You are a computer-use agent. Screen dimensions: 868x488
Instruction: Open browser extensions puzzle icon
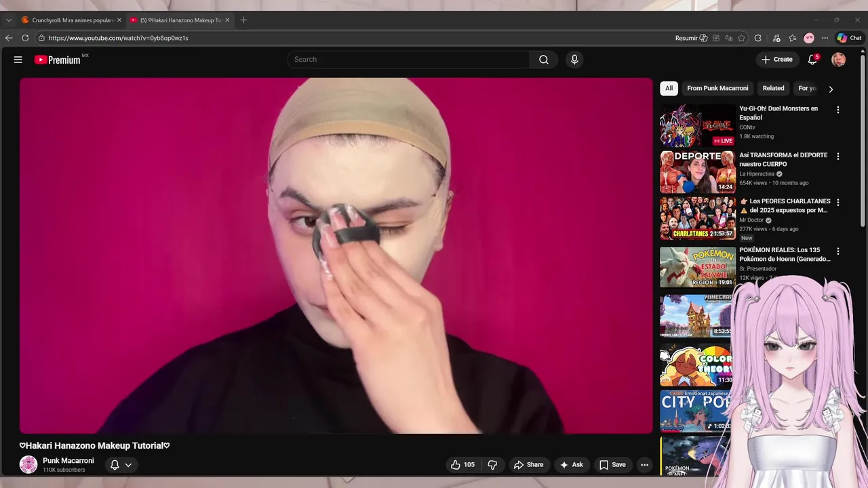[x=758, y=38]
